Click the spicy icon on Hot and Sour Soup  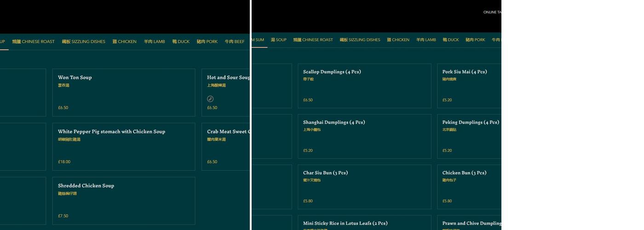[x=210, y=99]
